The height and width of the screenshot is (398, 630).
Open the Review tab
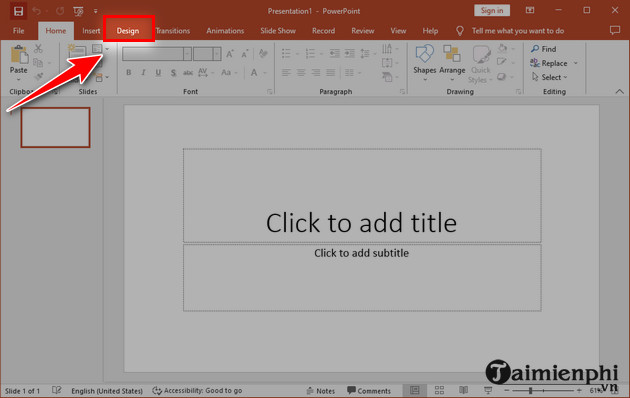coord(363,31)
